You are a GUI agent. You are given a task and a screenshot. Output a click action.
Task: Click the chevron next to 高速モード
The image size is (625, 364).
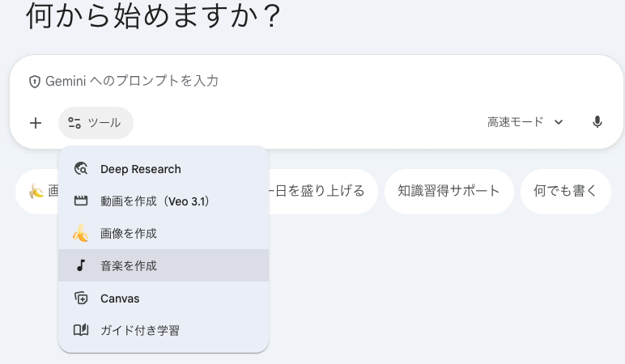click(x=559, y=122)
